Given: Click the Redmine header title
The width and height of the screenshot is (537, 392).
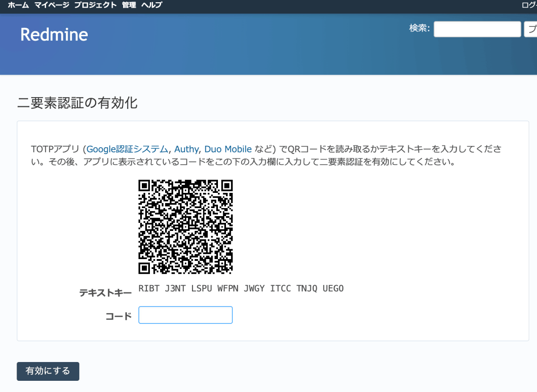Looking at the screenshot, I should [54, 34].
